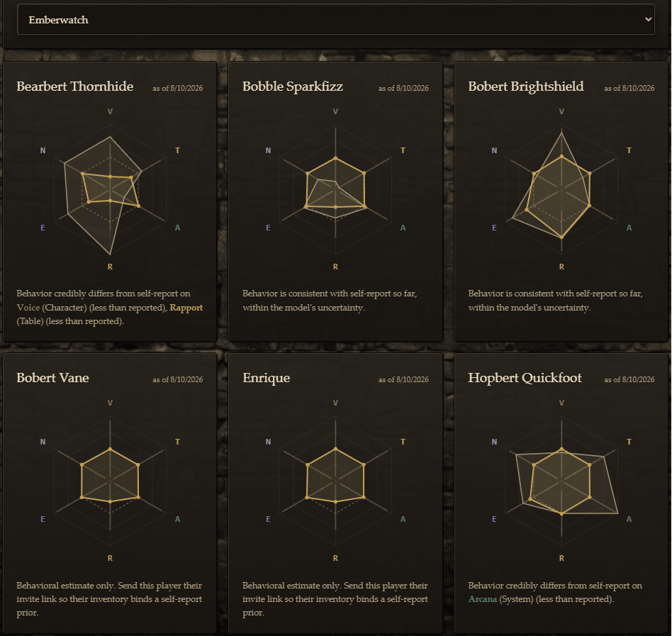
Task: Open the Emberwatch campaign dropdown
Action: 335,19
